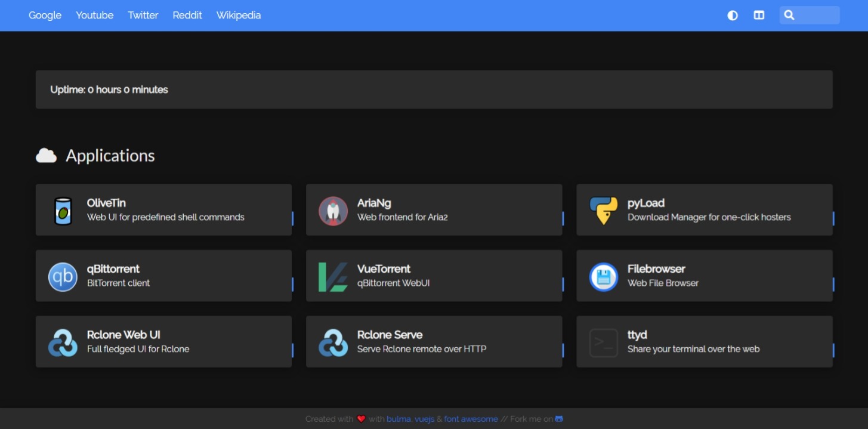Click the ttyd terminal prompt icon

point(603,343)
